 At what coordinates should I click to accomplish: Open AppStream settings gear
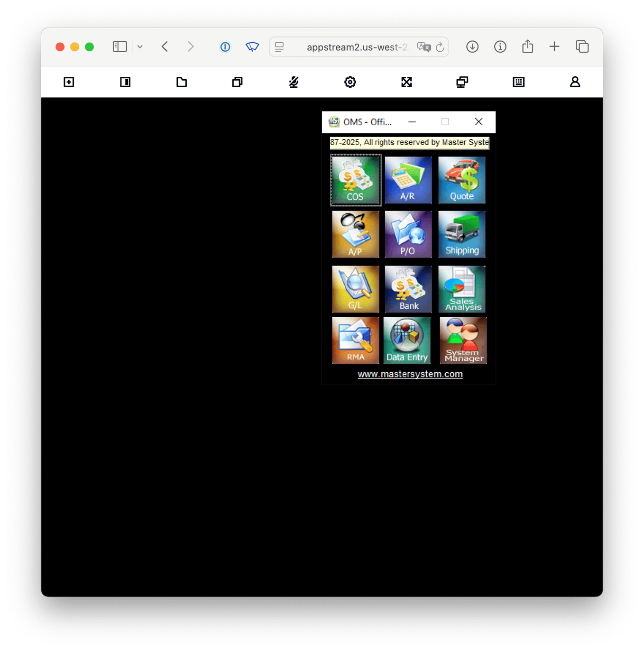click(x=350, y=82)
